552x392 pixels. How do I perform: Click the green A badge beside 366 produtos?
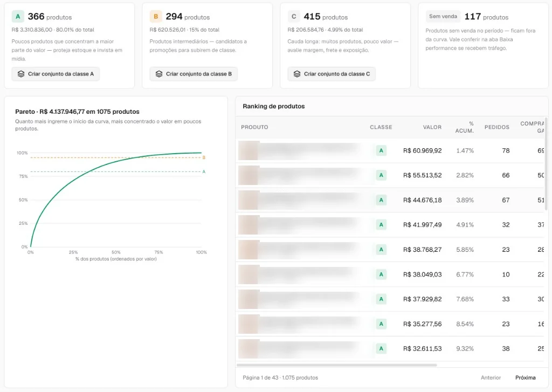click(18, 17)
